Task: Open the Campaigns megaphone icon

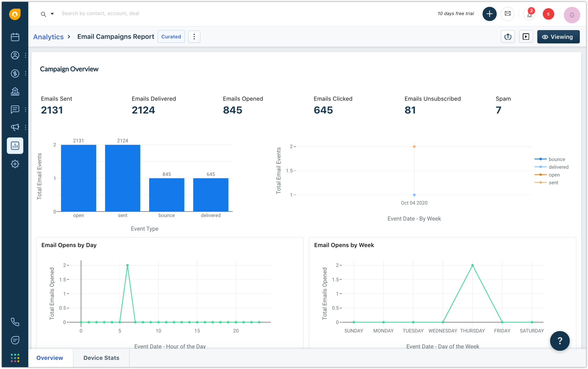Action: pos(15,127)
